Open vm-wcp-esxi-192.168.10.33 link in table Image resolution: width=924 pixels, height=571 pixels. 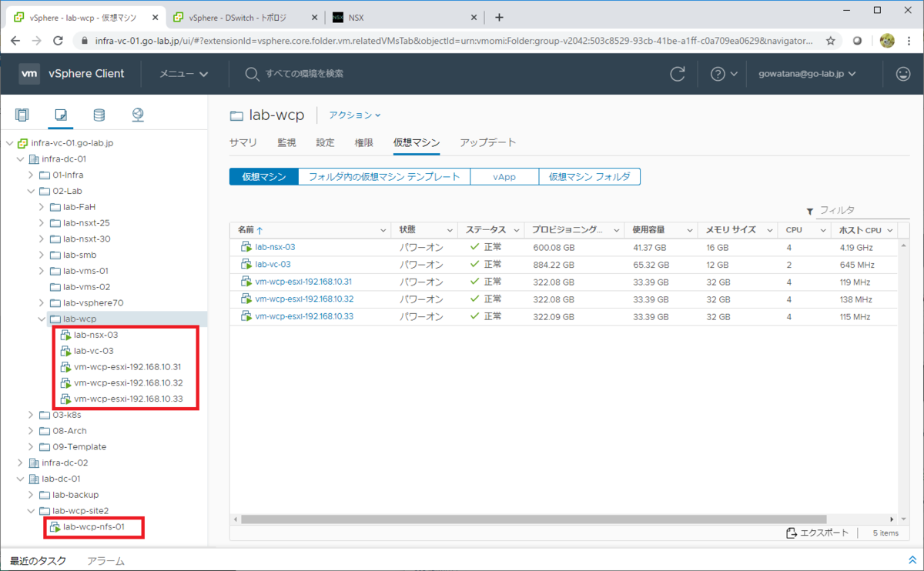(304, 316)
